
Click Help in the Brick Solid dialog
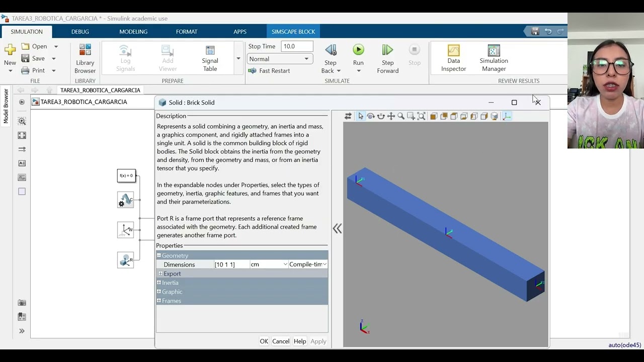click(x=300, y=341)
